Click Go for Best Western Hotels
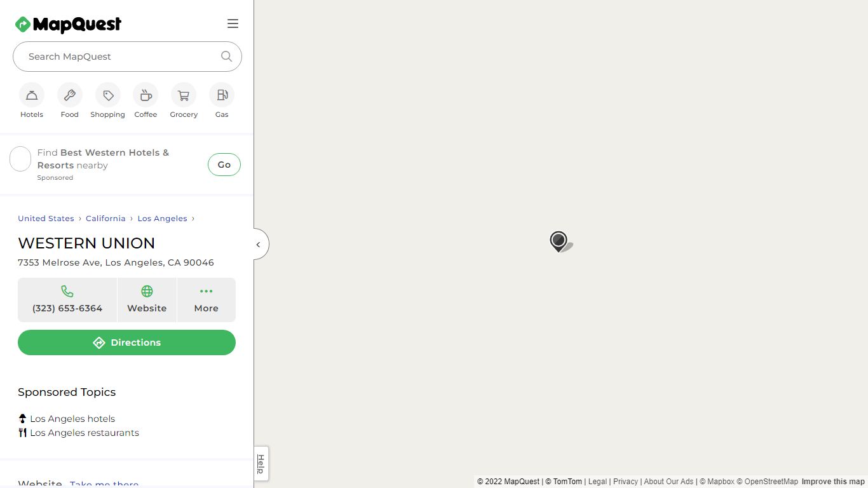Image resolution: width=868 pixels, height=488 pixels. (x=224, y=165)
